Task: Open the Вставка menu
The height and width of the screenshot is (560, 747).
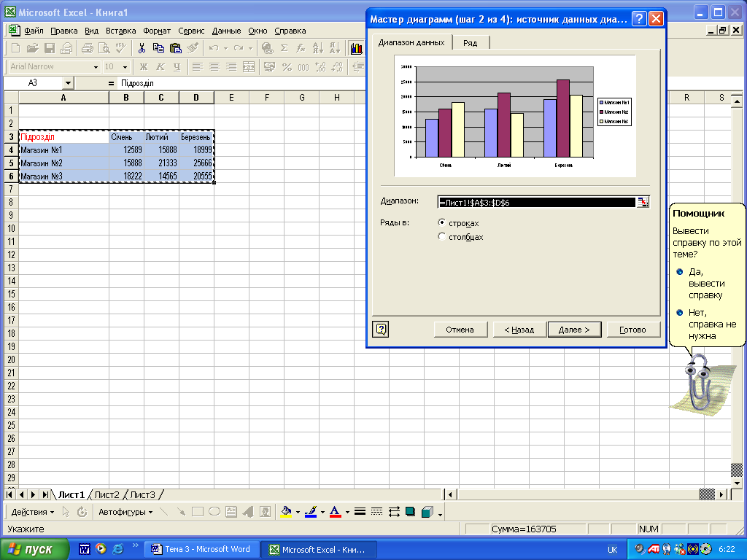Action: pos(121,31)
